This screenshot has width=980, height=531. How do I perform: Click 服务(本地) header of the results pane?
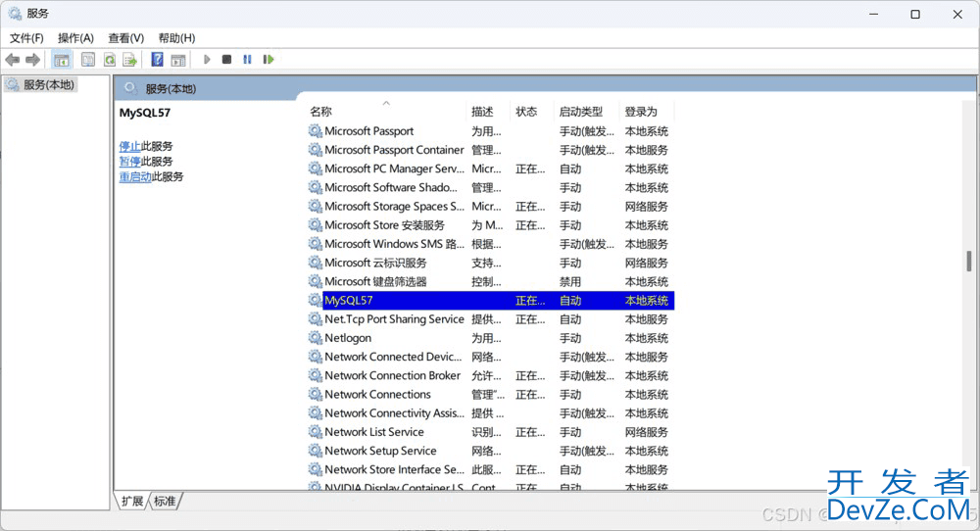[x=171, y=89]
